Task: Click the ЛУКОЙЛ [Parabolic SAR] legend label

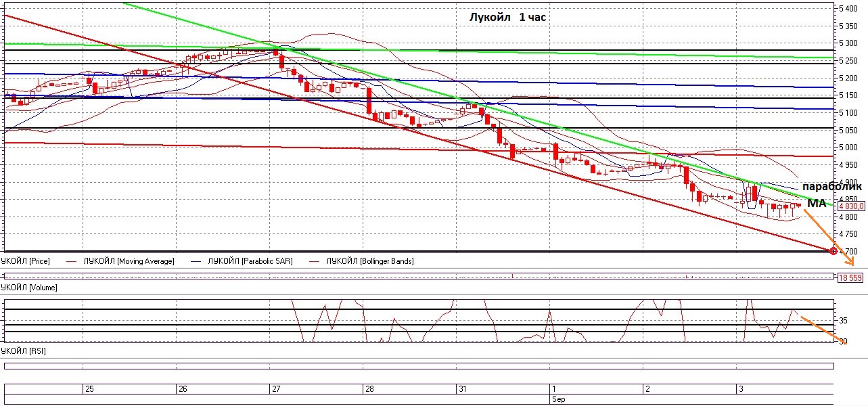Action: point(250,261)
